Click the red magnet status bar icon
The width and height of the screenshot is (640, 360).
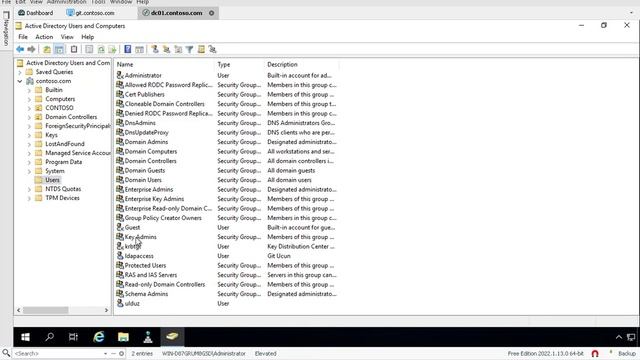pyautogui.click(x=595, y=353)
